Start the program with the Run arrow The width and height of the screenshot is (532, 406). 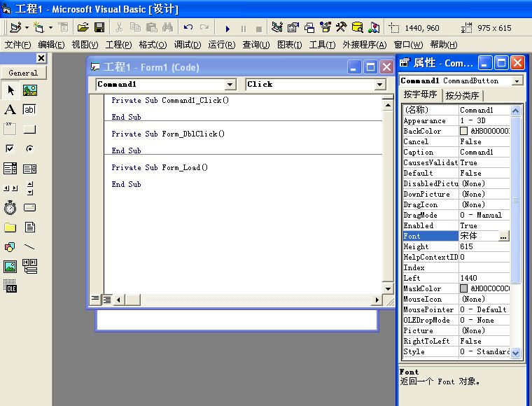[x=227, y=29]
